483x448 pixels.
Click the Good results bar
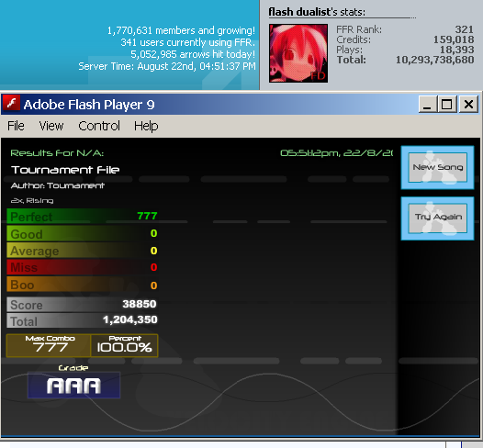[83, 233]
